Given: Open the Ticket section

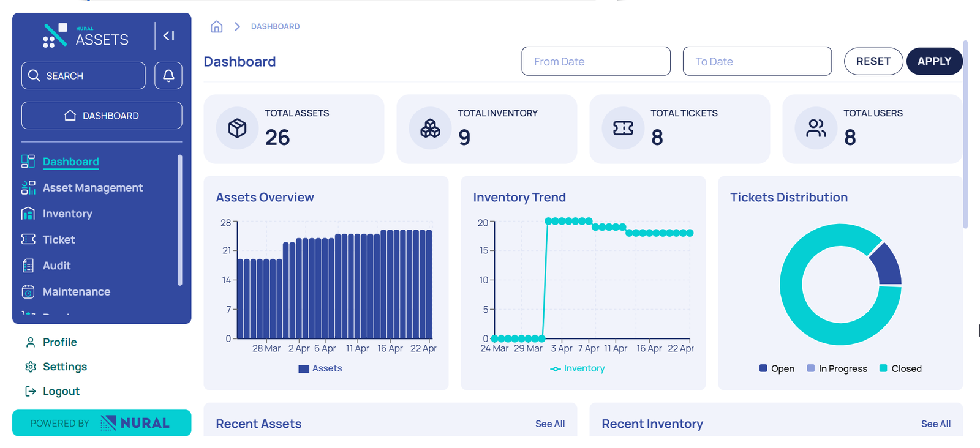Looking at the screenshot, I should [x=59, y=239].
